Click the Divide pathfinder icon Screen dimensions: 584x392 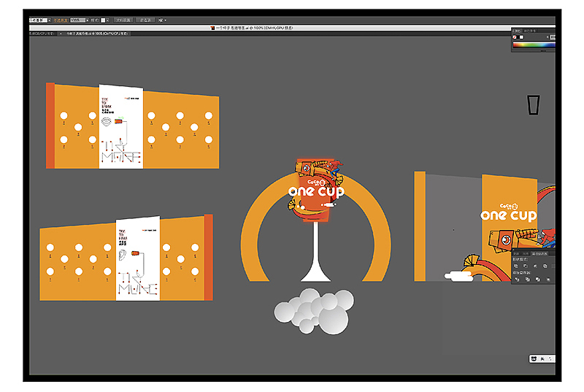(517, 279)
